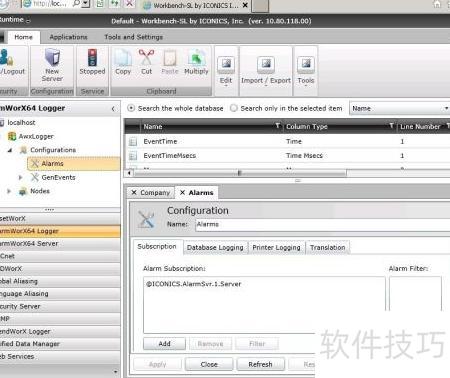Open the Tools ribbon menu
Screen dimensions: 450x378
point(306,70)
